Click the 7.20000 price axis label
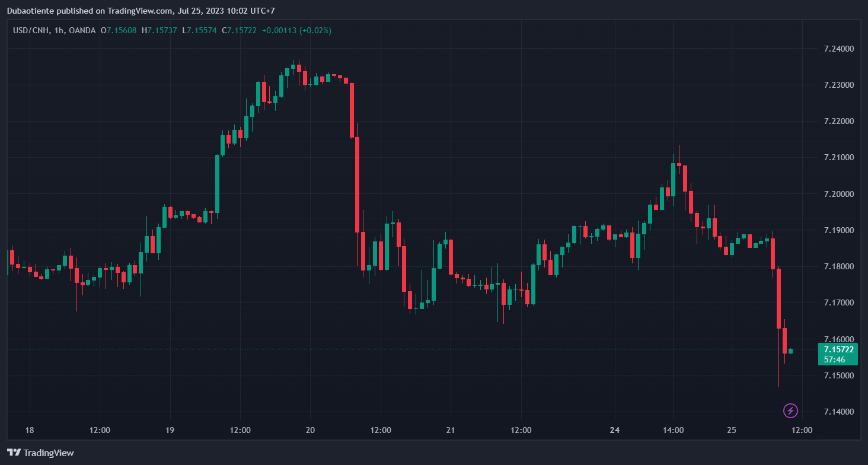This screenshot has height=465, width=868. click(839, 194)
